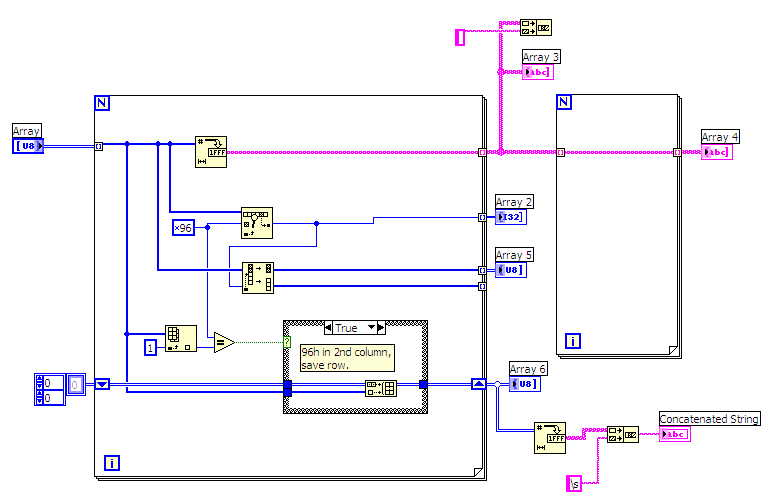Click the Build Array node inside case structure

point(381,388)
